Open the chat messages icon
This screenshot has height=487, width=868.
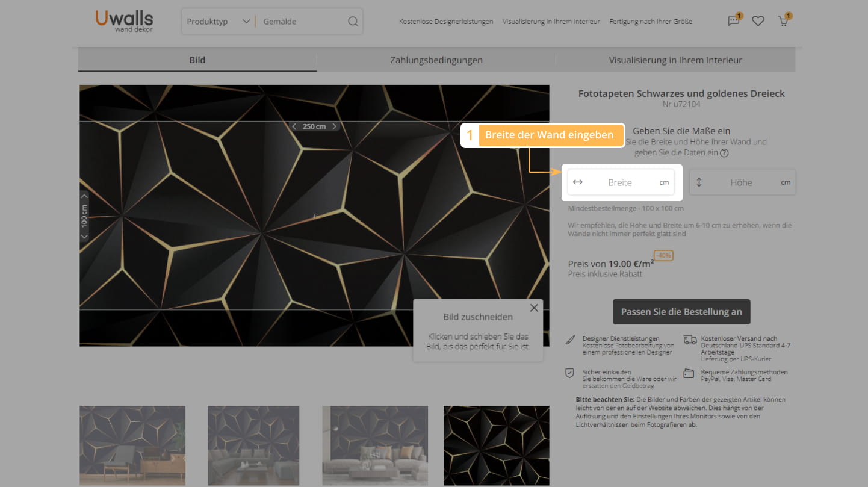(733, 21)
